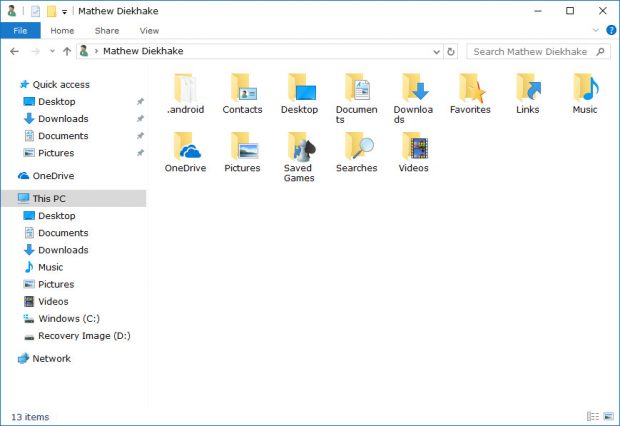This screenshot has height=426, width=620.
Task: Select Pictures under This PC
Action: tap(56, 284)
